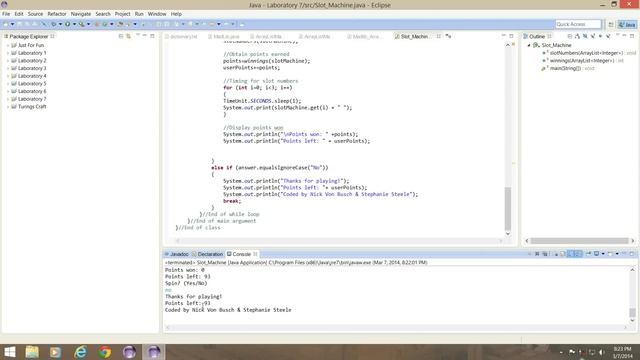Click the Remove Launch icon in Console toolbar
Image resolution: width=640 pixels, height=360 pixels.
click(537, 254)
